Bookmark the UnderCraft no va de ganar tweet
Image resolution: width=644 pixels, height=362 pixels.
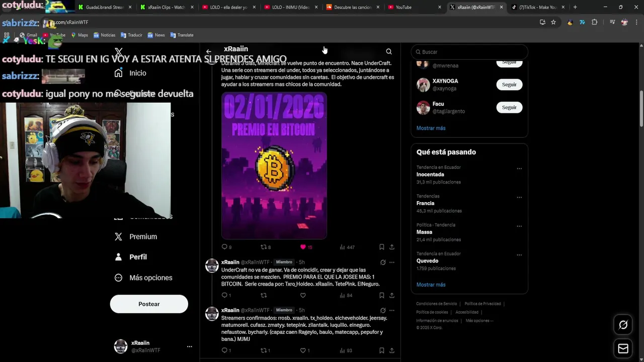pyautogui.click(x=381, y=295)
